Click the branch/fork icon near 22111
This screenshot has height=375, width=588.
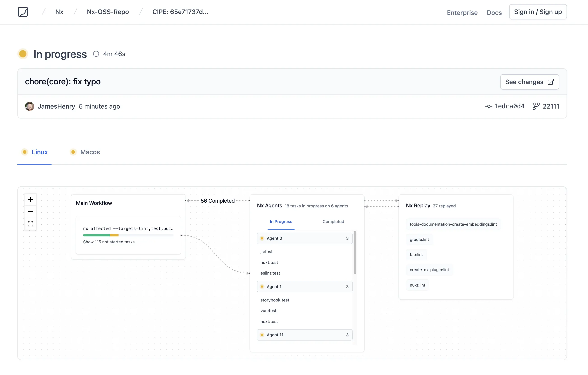click(535, 106)
